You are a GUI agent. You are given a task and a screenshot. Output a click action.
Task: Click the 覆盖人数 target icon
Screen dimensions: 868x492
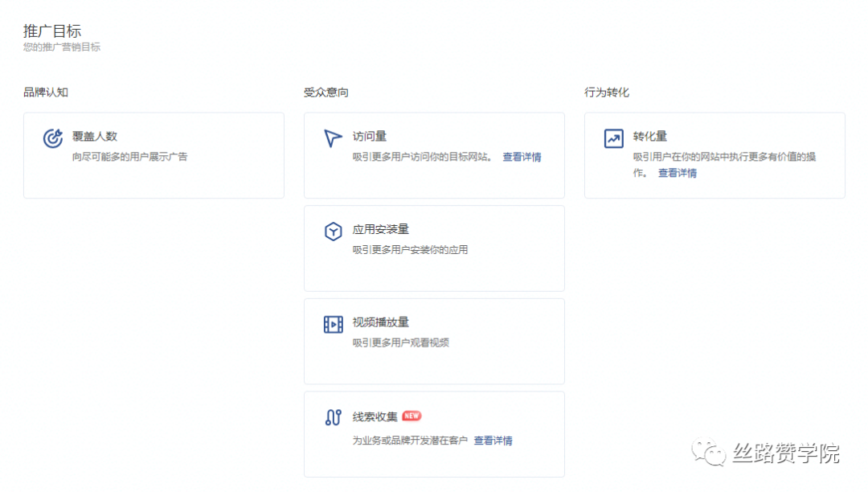(x=52, y=137)
